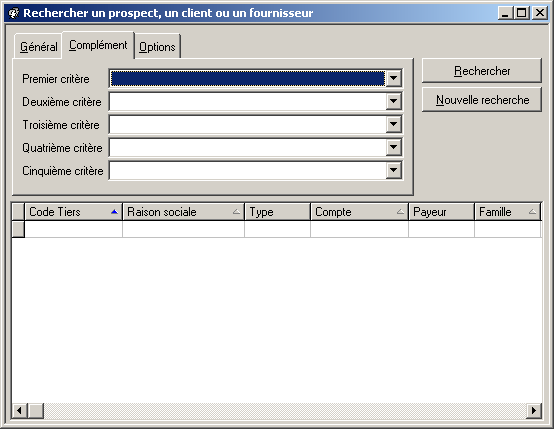Click right arrow of horizontal scrollbar
Image resolution: width=554 pixels, height=429 pixels.
tap(534, 411)
